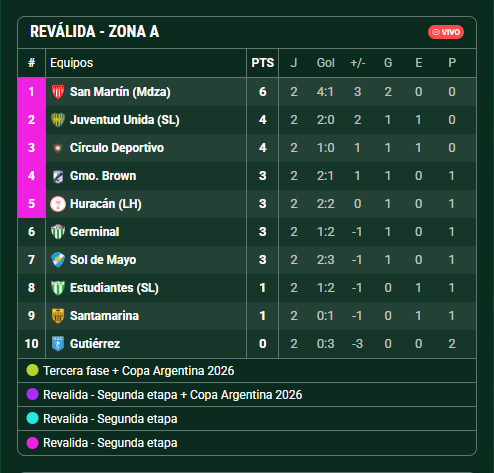Click the Germinal green striped crest

pyautogui.click(x=58, y=232)
